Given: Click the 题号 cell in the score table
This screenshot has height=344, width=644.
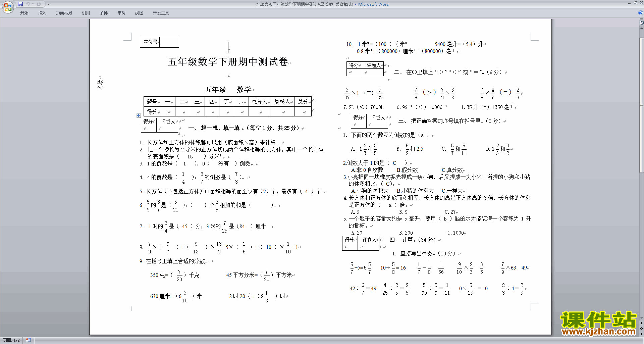Looking at the screenshot, I should point(152,102).
